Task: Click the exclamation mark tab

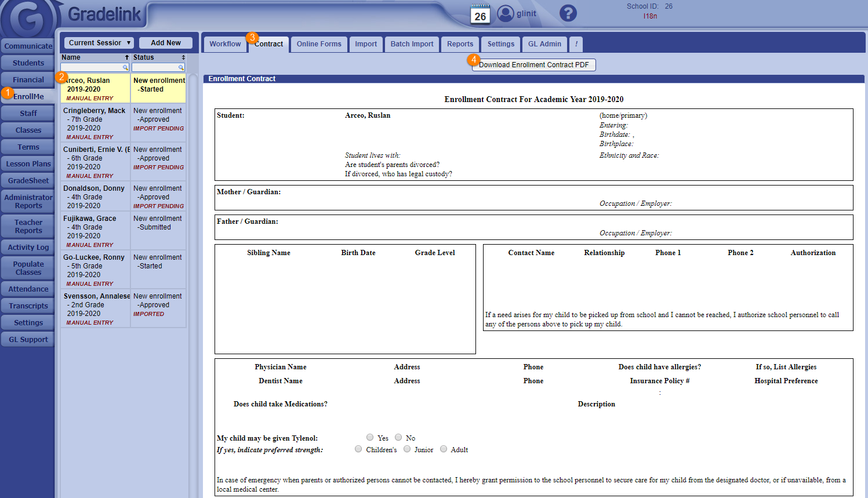Action: [x=576, y=44]
